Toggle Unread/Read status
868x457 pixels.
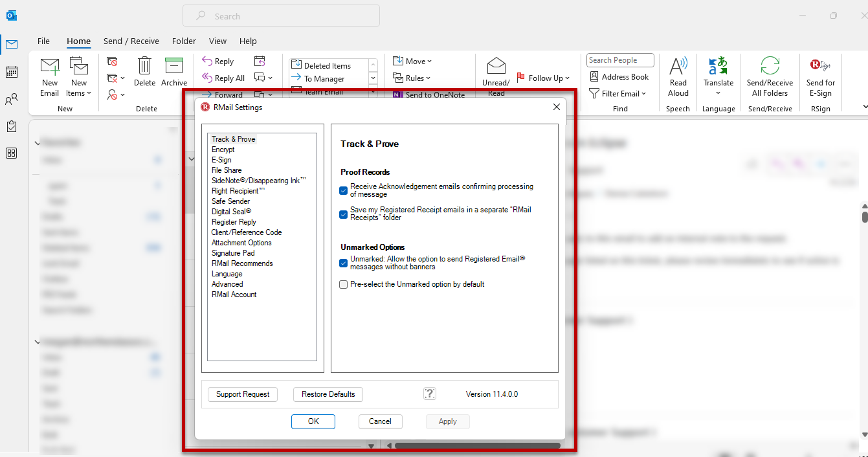(496, 77)
